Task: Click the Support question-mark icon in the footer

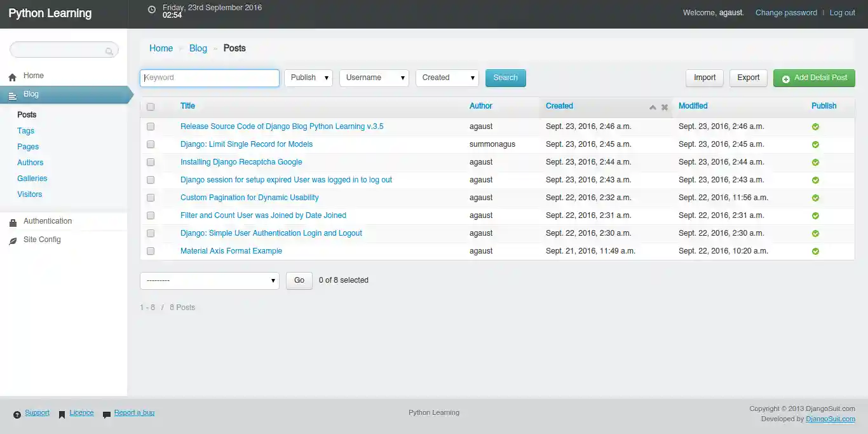Action: pos(17,413)
